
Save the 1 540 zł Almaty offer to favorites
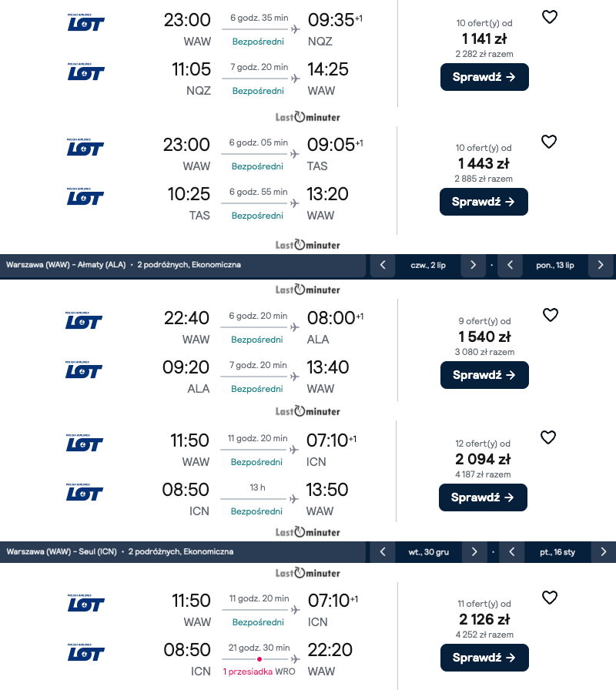[x=550, y=315]
